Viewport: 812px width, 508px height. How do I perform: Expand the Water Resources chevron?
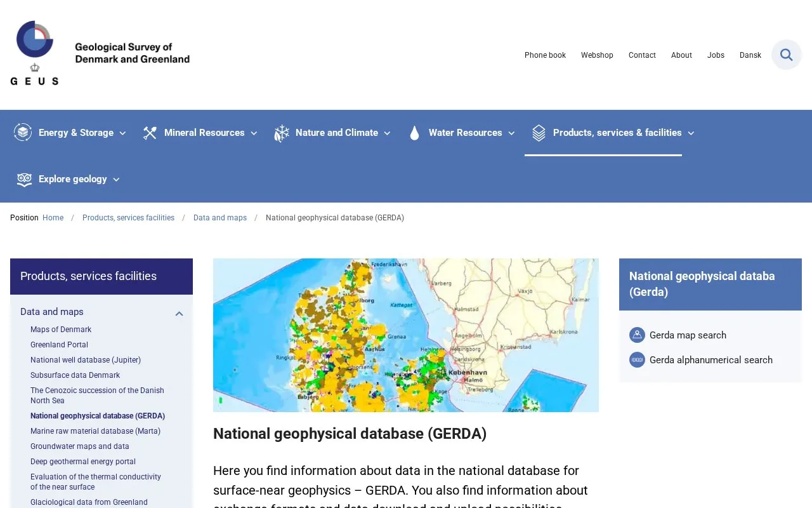pos(511,133)
